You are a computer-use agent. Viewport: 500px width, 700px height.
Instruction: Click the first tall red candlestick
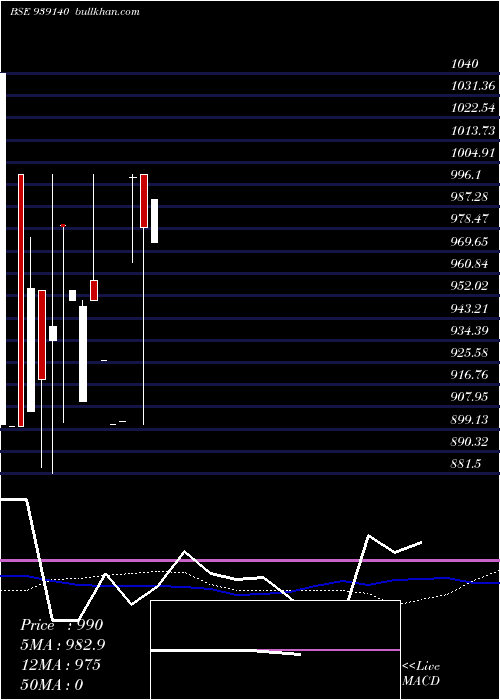21,300
